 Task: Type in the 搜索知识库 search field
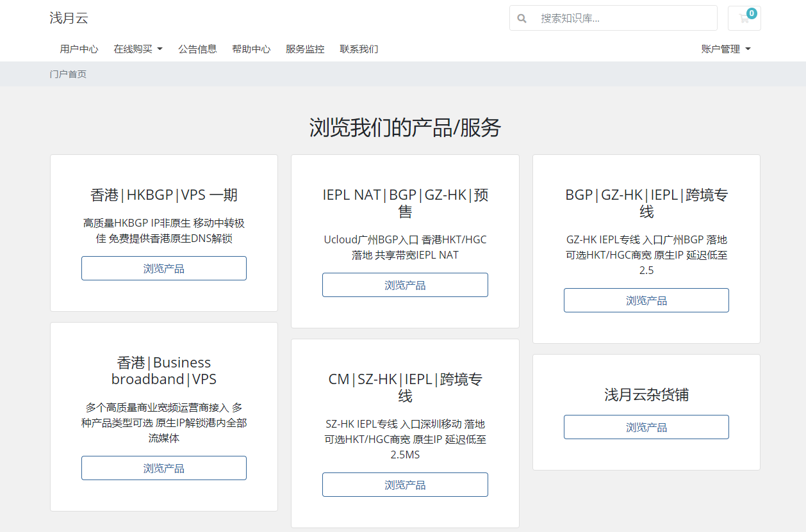621,19
